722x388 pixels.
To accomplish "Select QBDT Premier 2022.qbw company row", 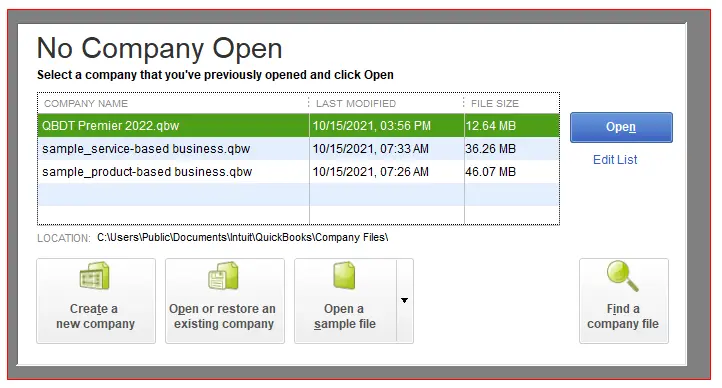I will pyautogui.click(x=298, y=126).
